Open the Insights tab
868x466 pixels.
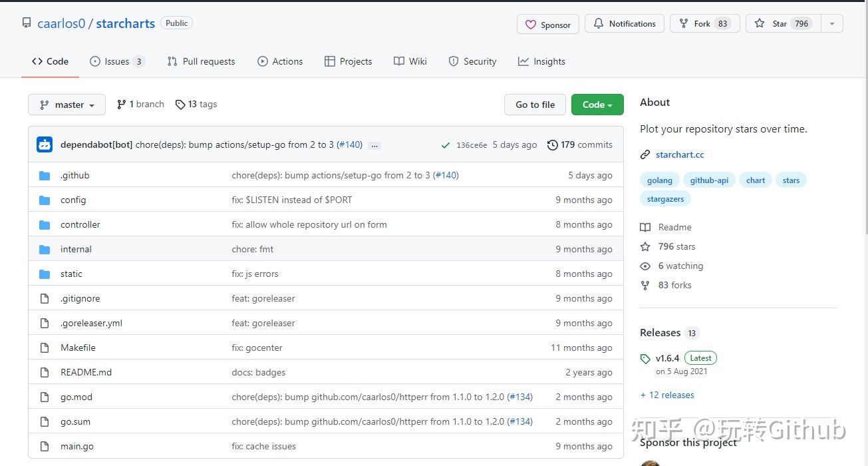point(541,61)
